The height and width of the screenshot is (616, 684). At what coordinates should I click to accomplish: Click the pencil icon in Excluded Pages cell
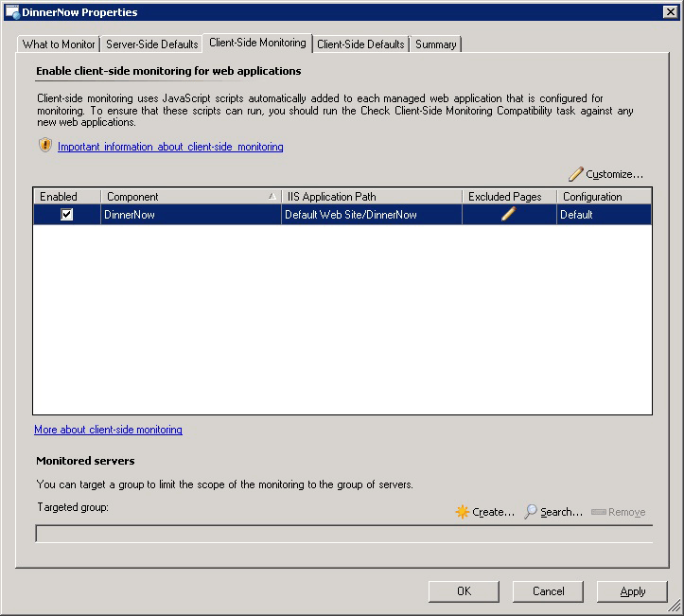click(509, 214)
